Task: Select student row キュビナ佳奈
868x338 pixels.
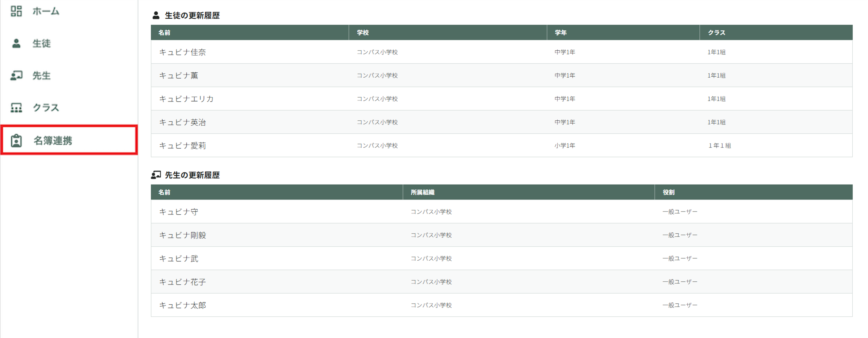Action: [x=182, y=52]
